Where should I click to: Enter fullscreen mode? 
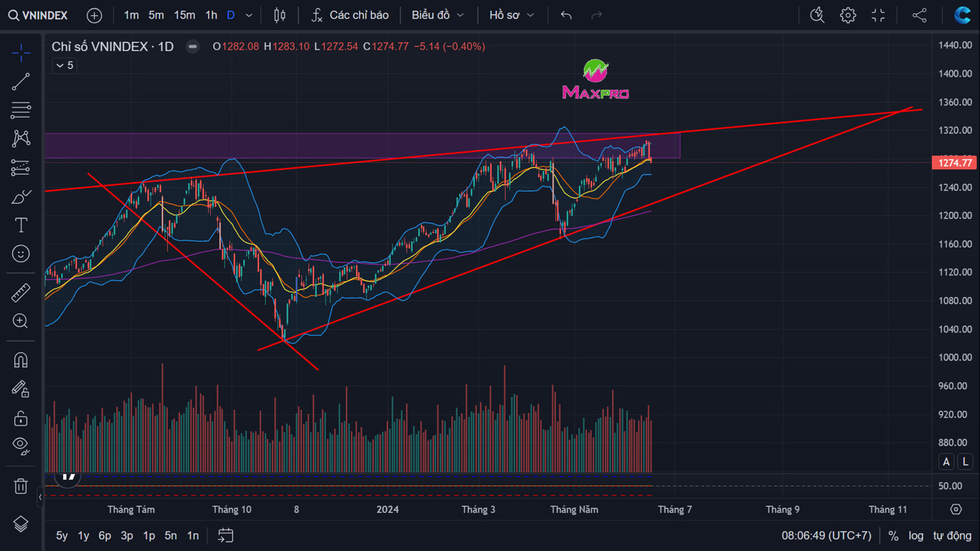point(878,15)
